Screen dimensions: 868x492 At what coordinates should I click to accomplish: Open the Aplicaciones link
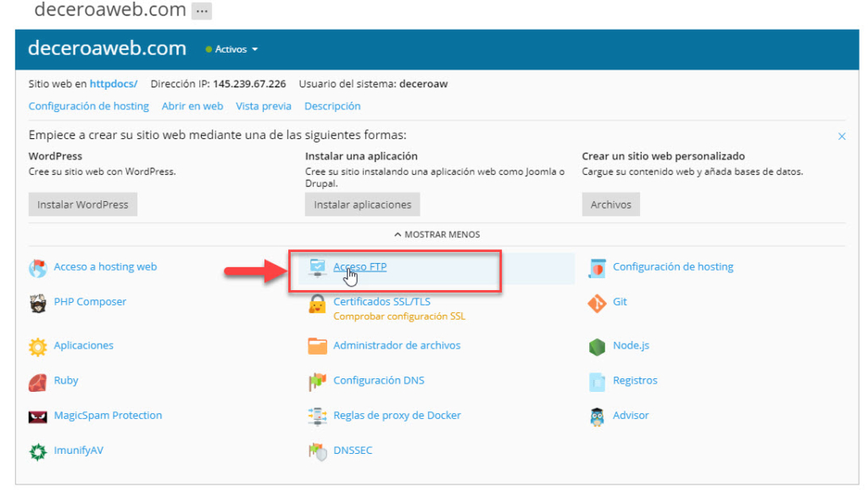84,345
